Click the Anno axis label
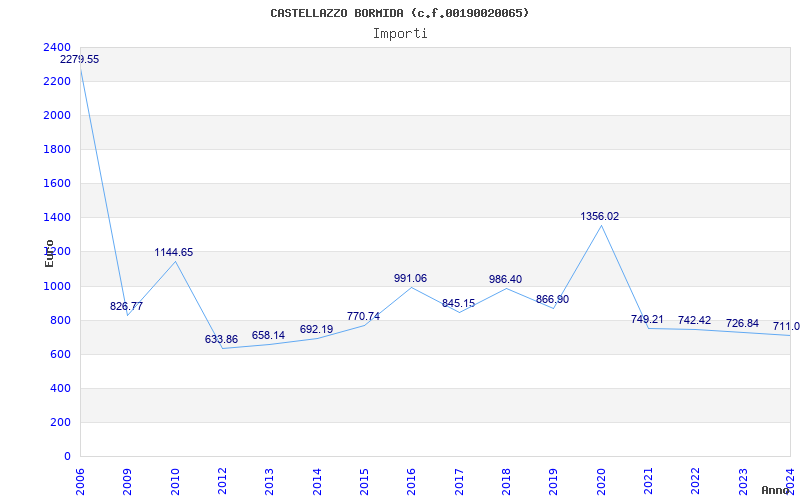The height and width of the screenshot is (500, 800). 776,490
